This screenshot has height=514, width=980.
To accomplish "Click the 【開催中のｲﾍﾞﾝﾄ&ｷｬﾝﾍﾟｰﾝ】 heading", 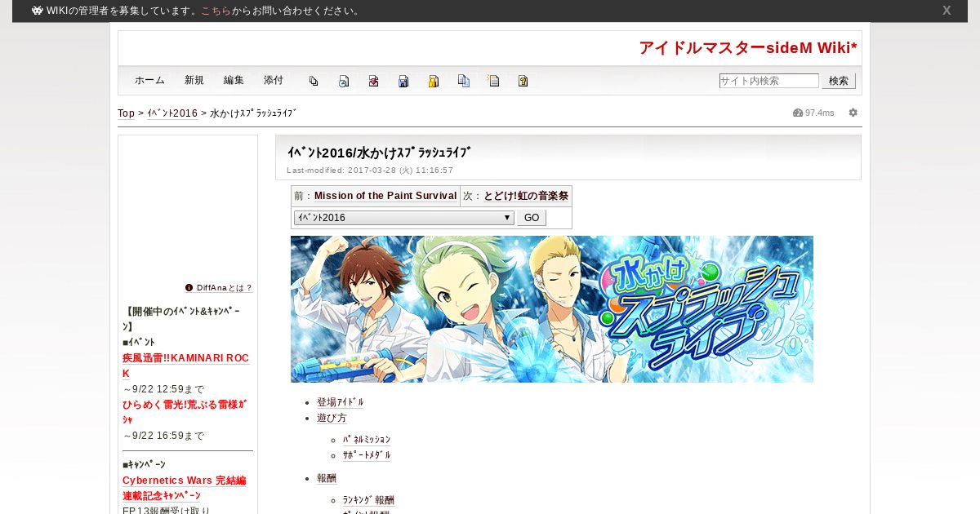I will pyautogui.click(x=181, y=319).
